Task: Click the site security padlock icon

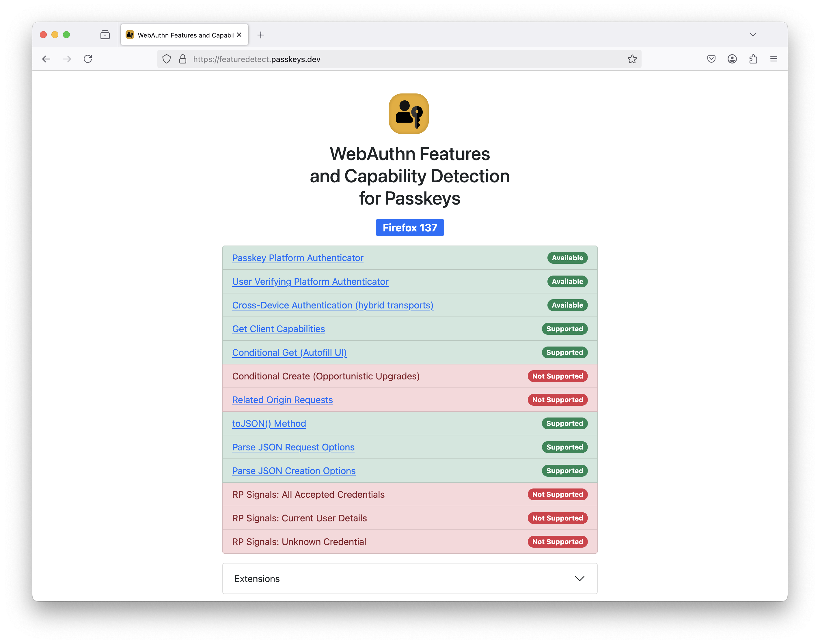Action: (183, 59)
